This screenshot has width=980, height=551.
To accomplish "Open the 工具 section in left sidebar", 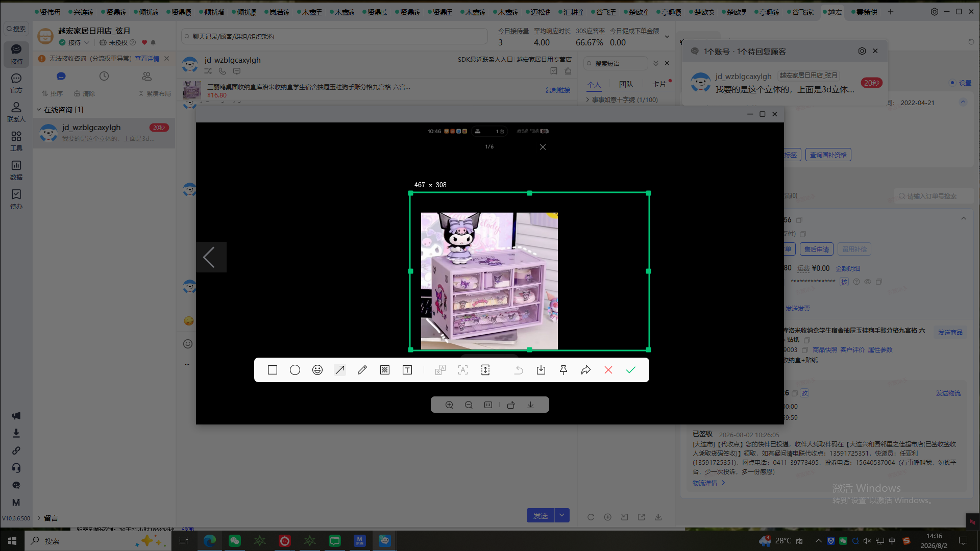I will point(16,141).
